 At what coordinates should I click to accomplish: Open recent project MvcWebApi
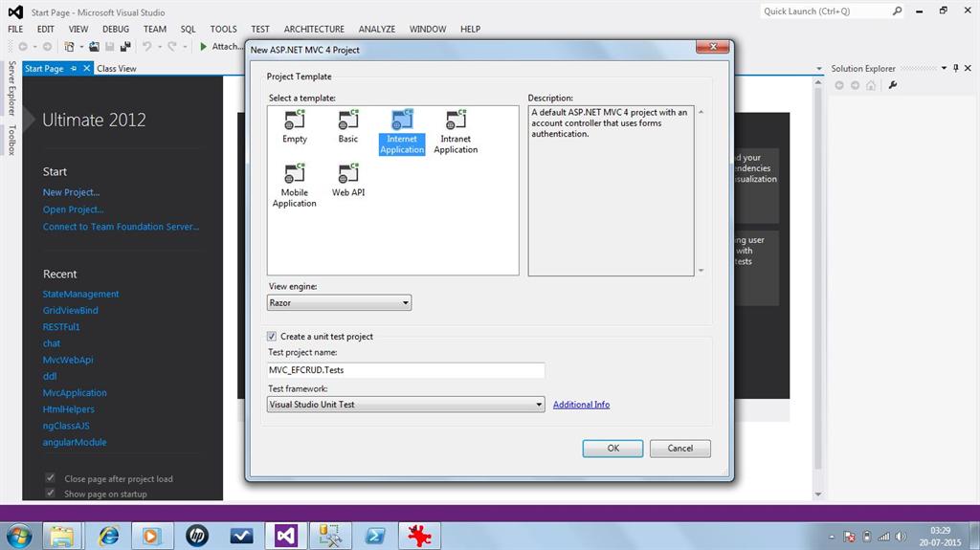click(x=68, y=360)
